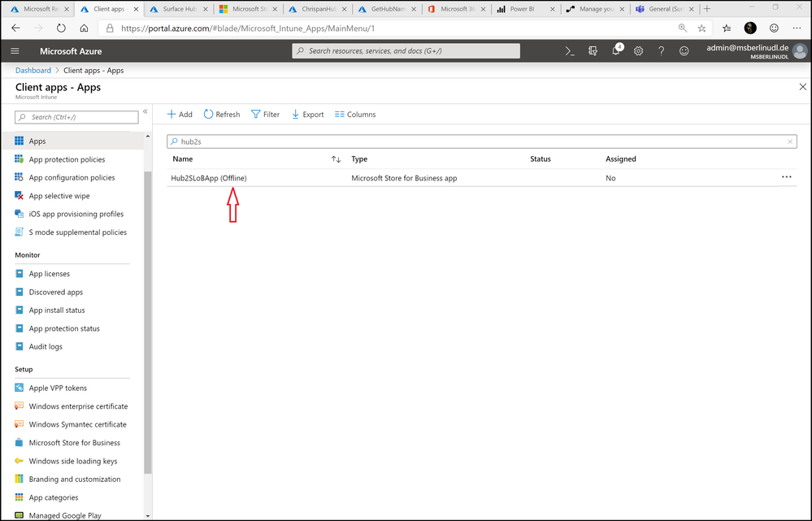Open context menu for Hub2SLoBApp row
Image resolution: width=812 pixels, height=521 pixels.
(x=787, y=177)
